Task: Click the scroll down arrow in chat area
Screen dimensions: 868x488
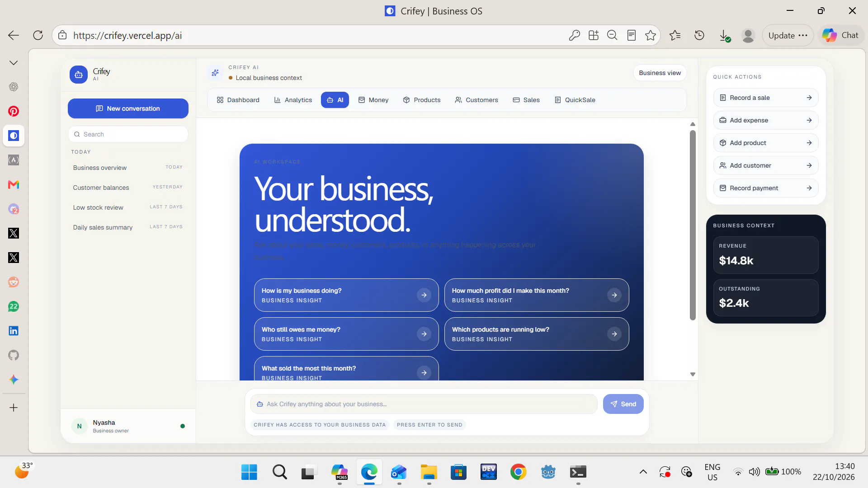Action: click(693, 374)
